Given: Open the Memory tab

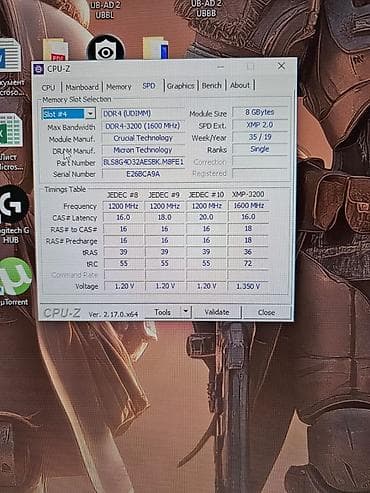Looking at the screenshot, I should (x=119, y=87).
